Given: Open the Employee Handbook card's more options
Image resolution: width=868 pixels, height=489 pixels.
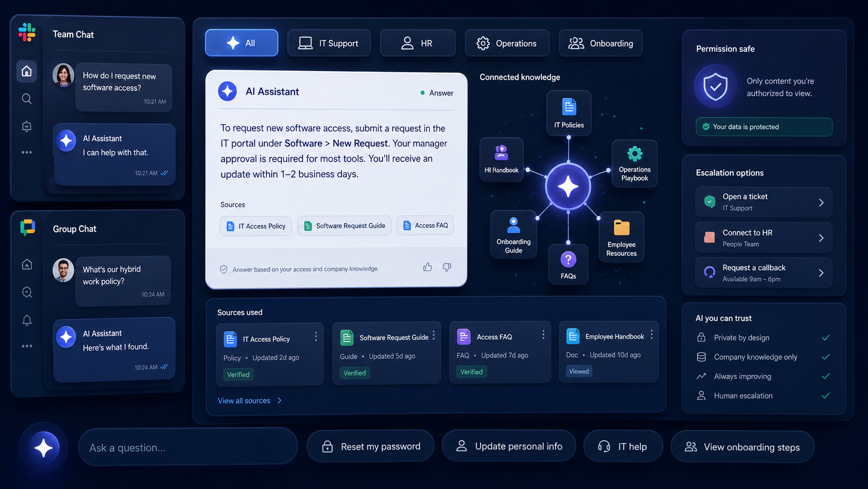Looking at the screenshot, I should [652, 335].
